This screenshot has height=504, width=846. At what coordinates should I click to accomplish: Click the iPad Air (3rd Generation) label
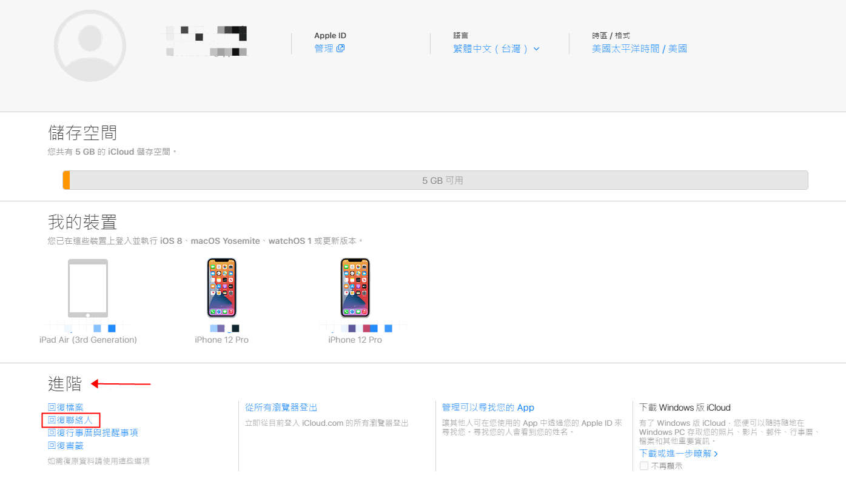[88, 340]
